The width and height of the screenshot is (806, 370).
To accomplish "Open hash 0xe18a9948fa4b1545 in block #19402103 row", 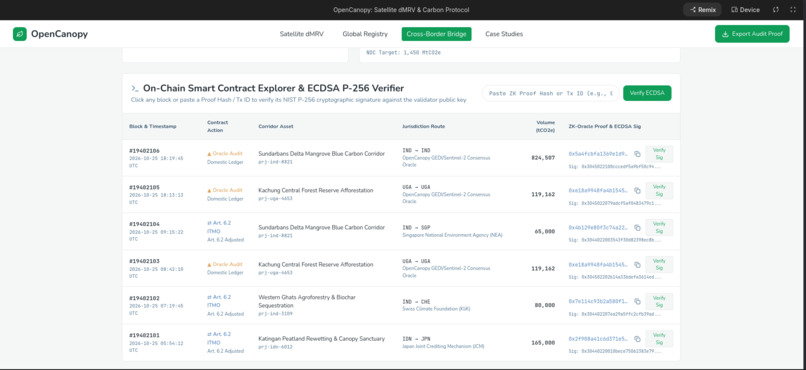I will (x=598, y=265).
